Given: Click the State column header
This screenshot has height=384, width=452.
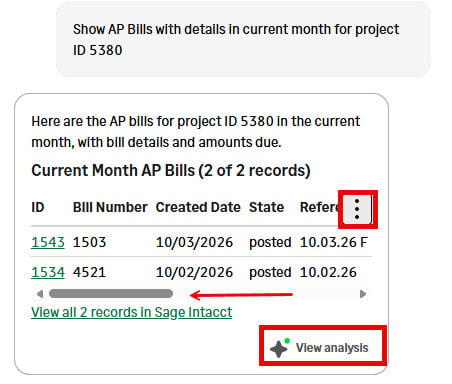Looking at the screenshot, I should pos(266,207).
